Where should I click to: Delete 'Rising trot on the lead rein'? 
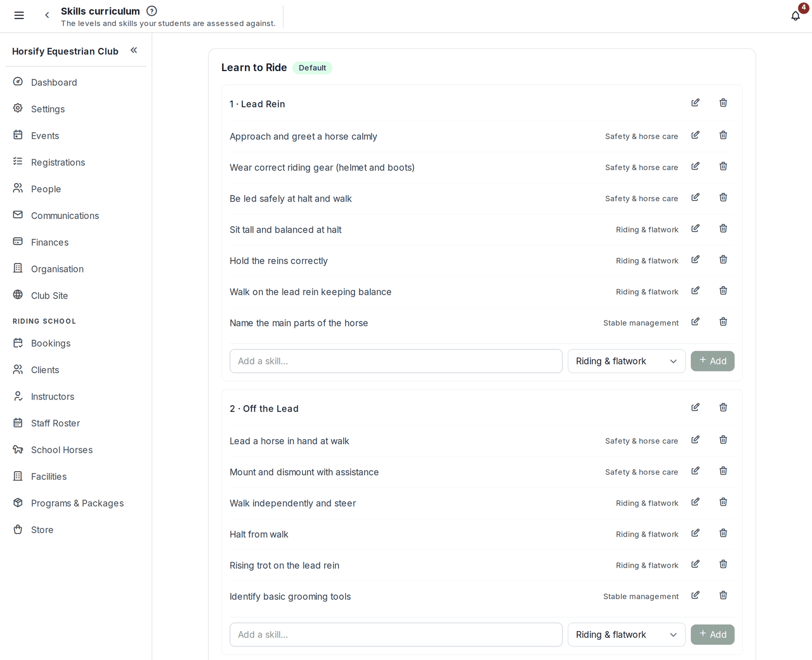pos(723,564)
